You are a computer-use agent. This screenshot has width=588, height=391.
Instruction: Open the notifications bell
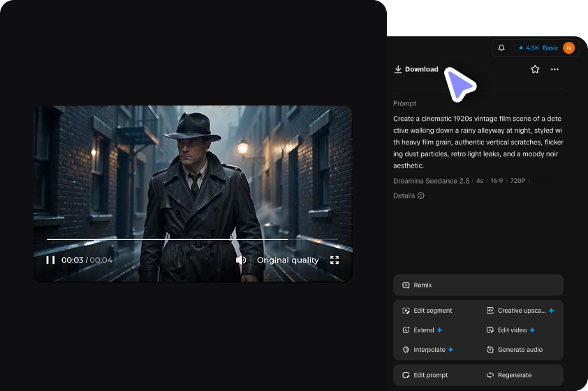coord(501,47)
